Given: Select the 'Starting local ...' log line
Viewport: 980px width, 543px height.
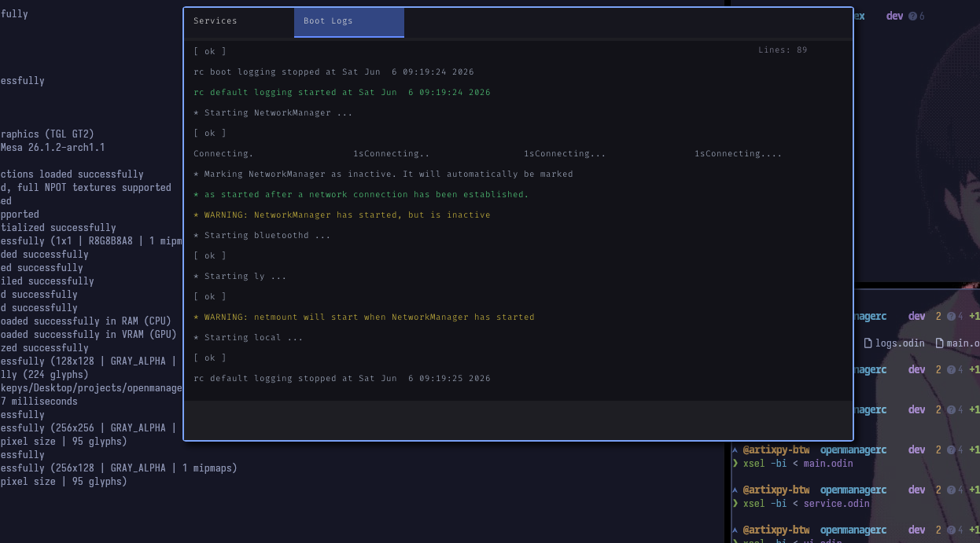Looking at the screenshot, I should click(248, 338).
